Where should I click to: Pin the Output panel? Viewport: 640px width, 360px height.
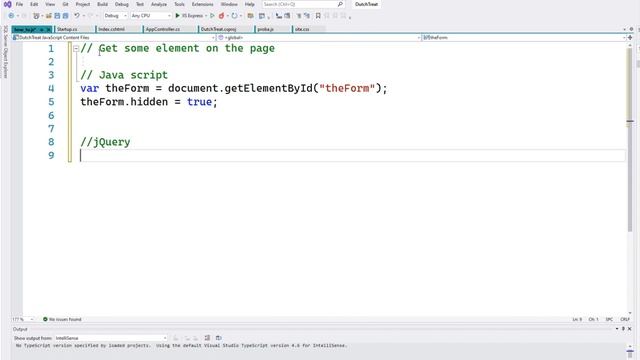click(x=623, y=329)
